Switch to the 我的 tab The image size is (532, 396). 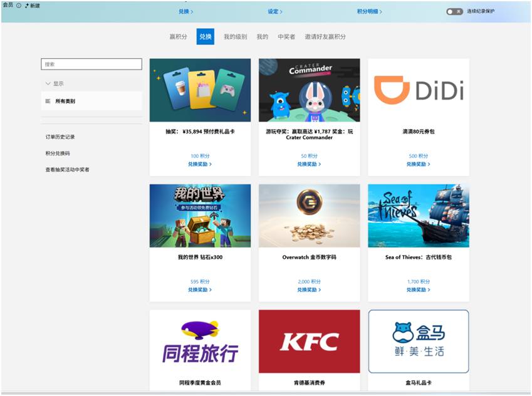(x=263, y=36)
